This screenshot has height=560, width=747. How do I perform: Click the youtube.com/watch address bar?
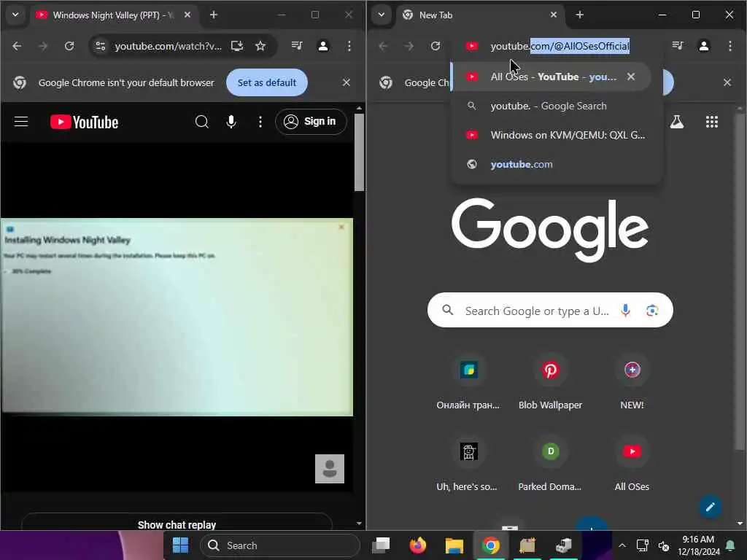pos(168,46)
